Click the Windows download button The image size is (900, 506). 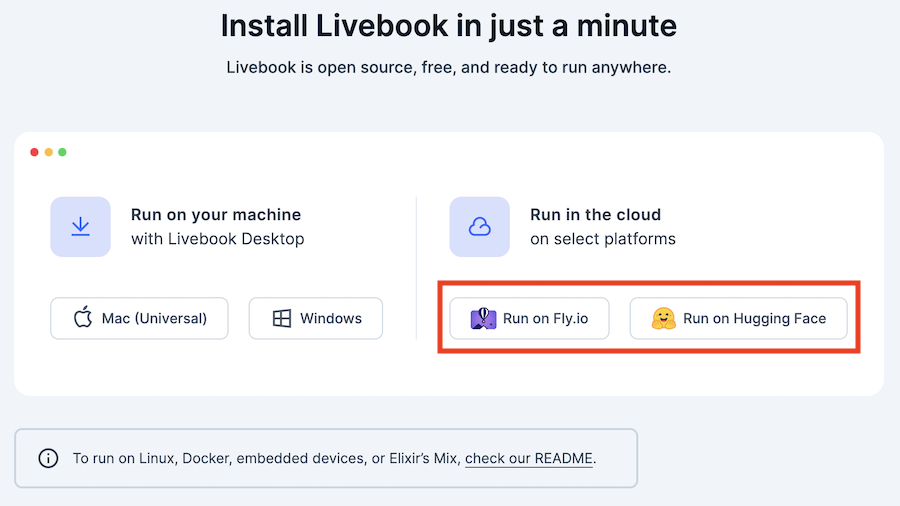(x=316, y=318)
